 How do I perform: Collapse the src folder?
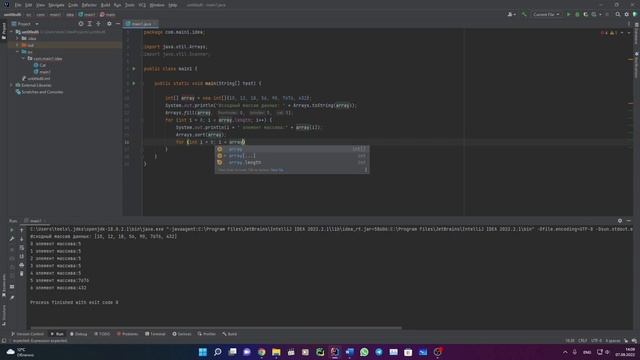tap(18, 52)
